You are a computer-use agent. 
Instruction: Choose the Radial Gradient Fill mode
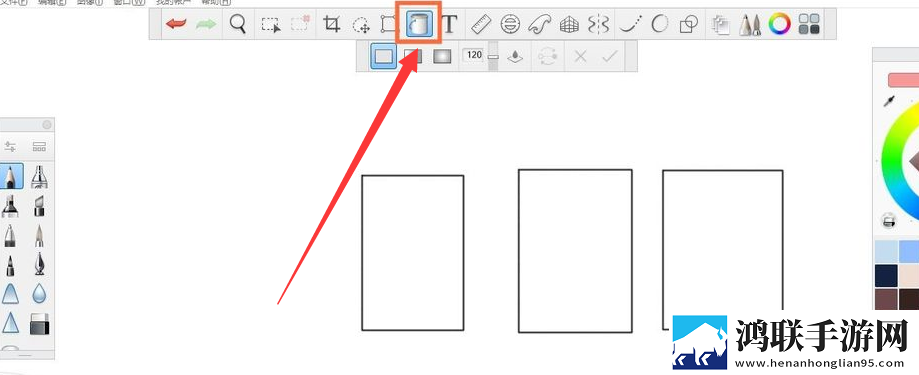click(x=443, y=56)
